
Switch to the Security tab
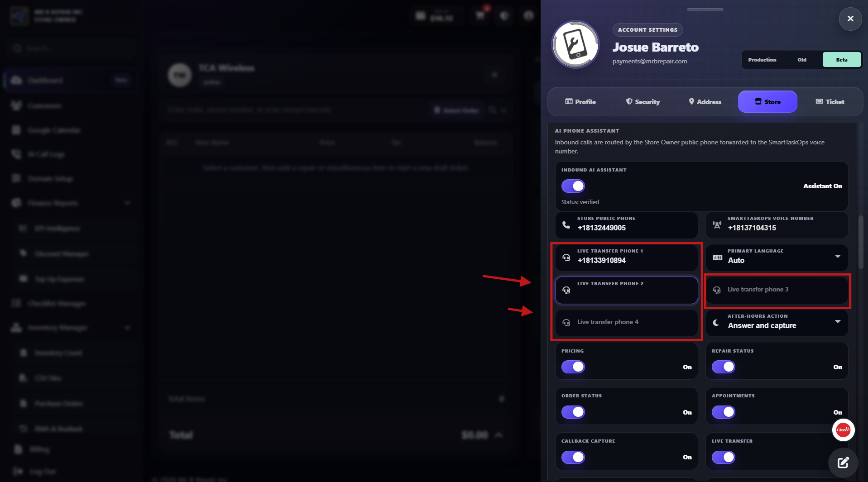pos(643,102)
